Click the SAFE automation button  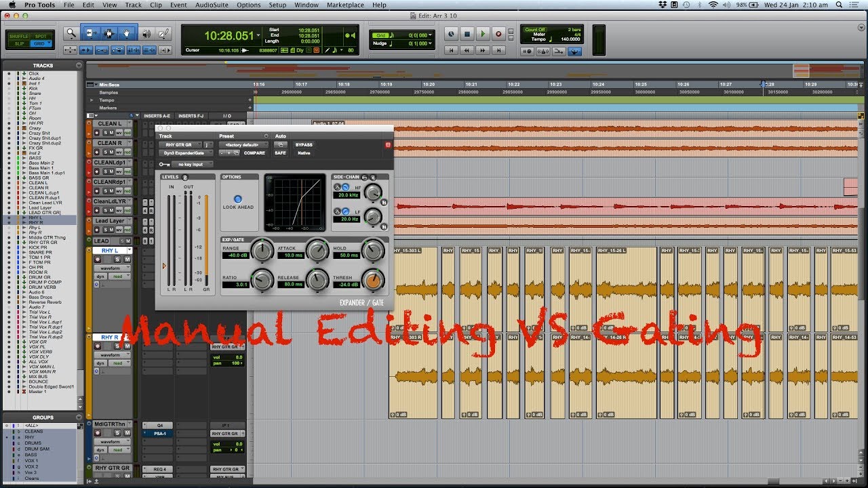(280, 153)
